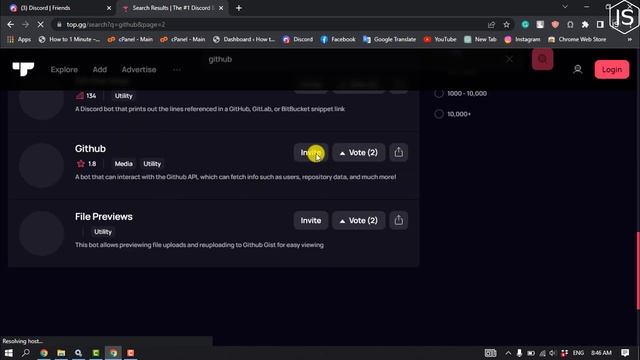Select the 10,000+ radio option
Screen dimensions: 640x360
pyautogui.click(x=439, y=114)
